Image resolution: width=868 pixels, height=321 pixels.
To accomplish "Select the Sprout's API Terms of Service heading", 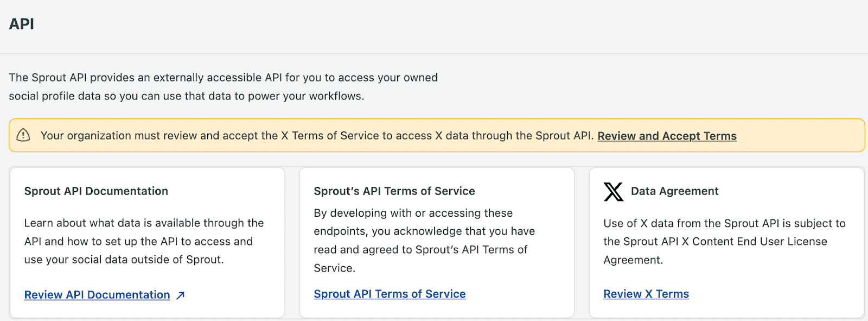I will pyautogui.click(x=394, y=191).
